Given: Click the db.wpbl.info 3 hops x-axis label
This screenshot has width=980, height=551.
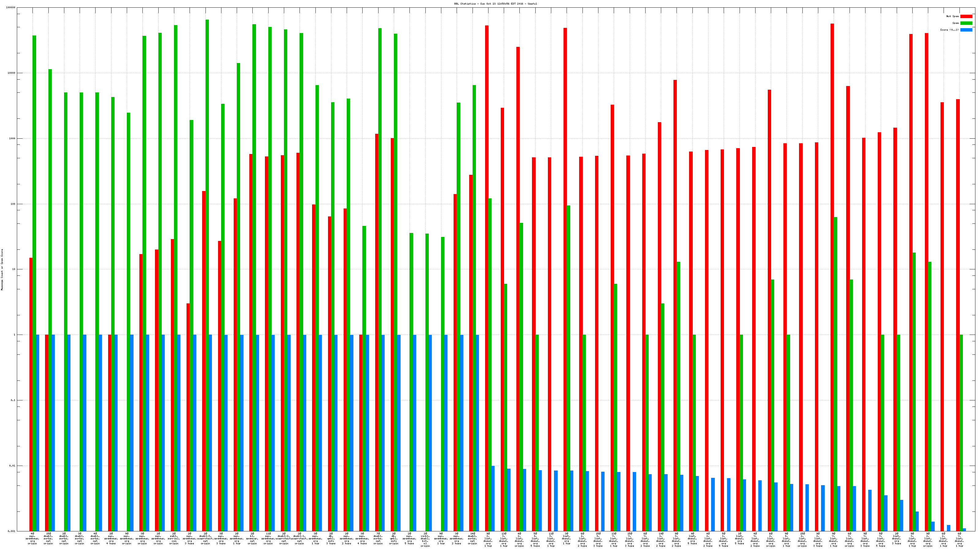Looking at the screenshot, I should pyautogui.click(x=331, y=538).
